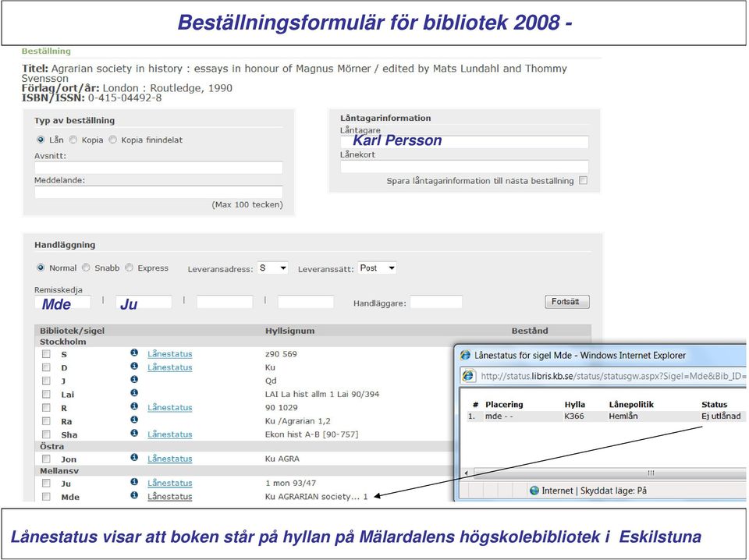Screen dimensions: 749x560
Task: Tick the checkbox for library Mde
Action: (46, 497)
